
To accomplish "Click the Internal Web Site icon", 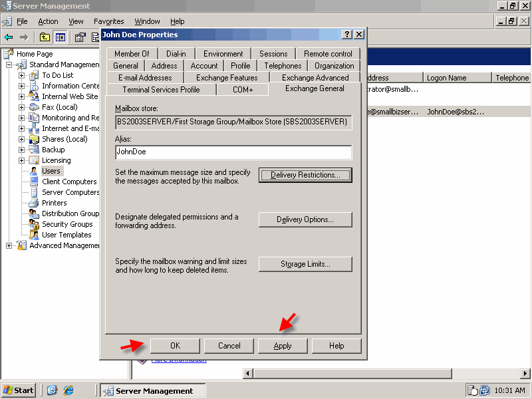I will (x=34, y=96).
